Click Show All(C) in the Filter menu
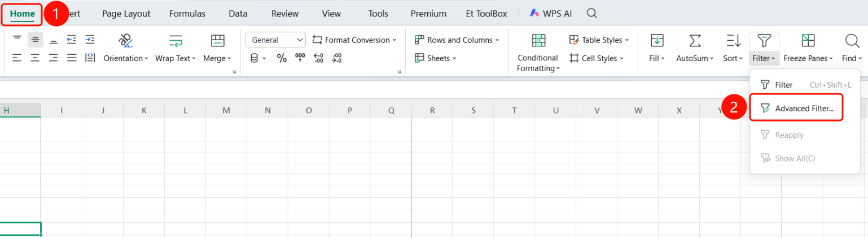The image size is (868, 238). click(805, 158)
